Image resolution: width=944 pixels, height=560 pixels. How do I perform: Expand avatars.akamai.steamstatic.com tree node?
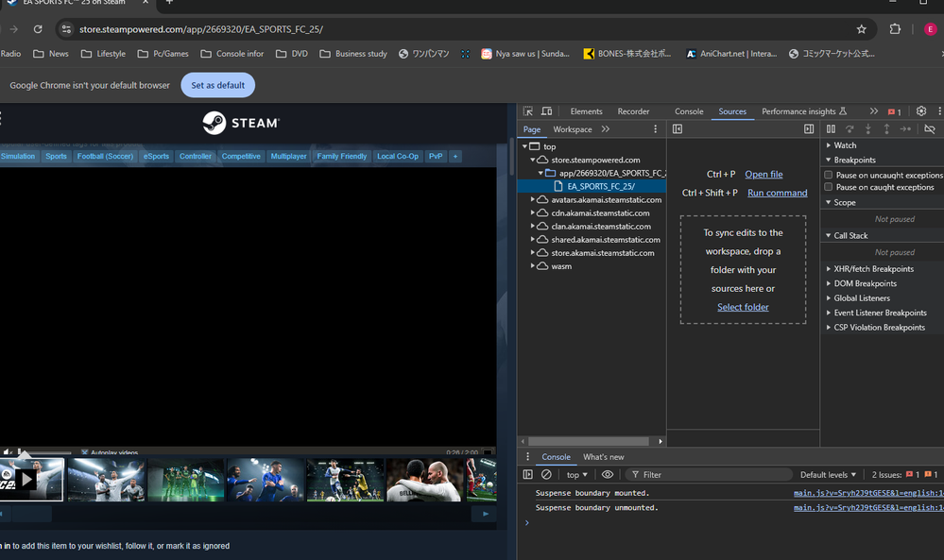pyautogui.click(x=532, y=199)
